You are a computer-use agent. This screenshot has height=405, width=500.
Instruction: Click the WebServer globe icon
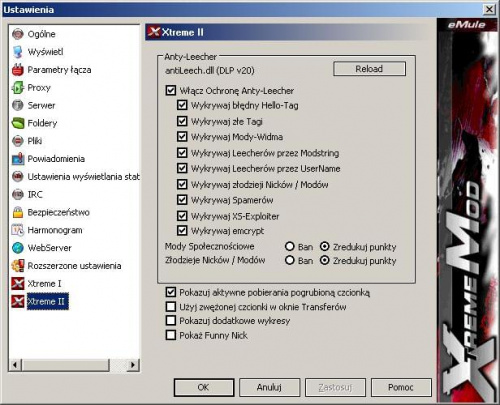click(18, 248)
